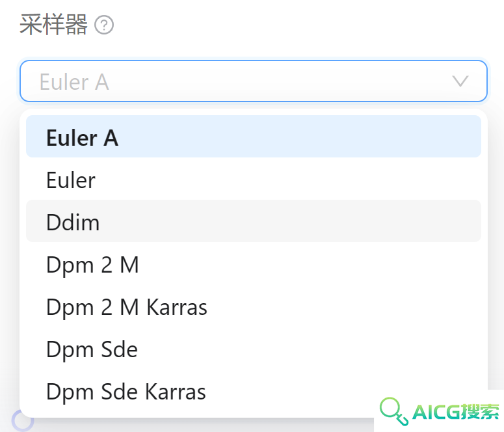Click the downward V arrow in sampler box
504x432 pixels.
coord(460,81)
